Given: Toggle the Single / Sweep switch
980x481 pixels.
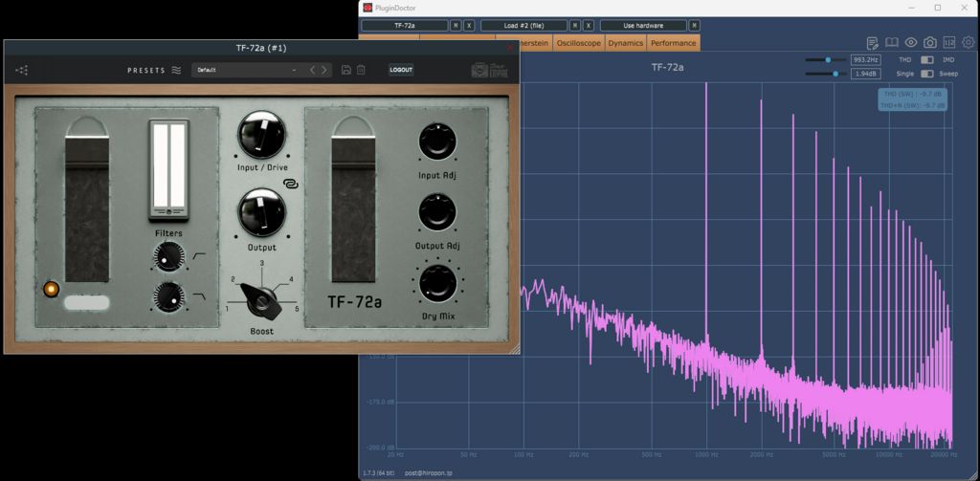Looking at the screenshot, I should pos(927,74).
